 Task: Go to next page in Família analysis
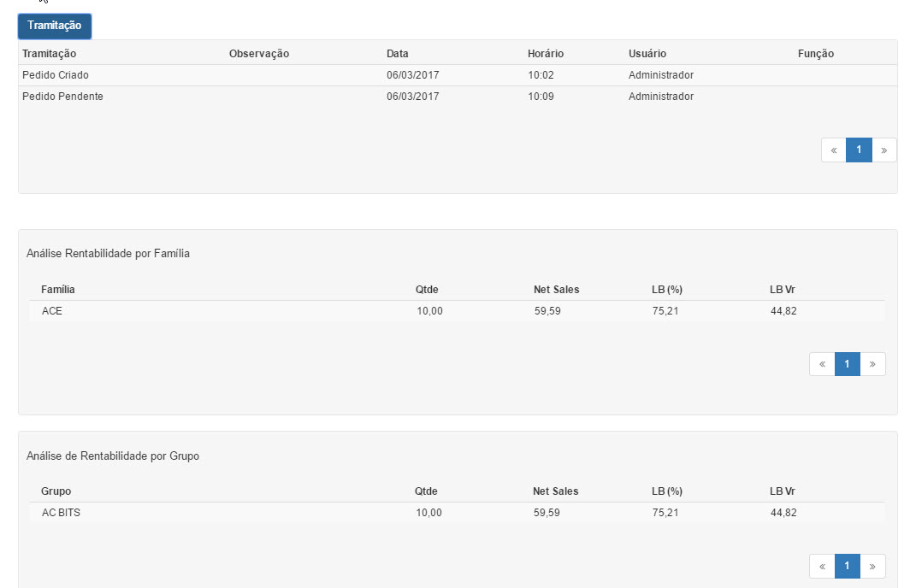(x=872, y=364)
